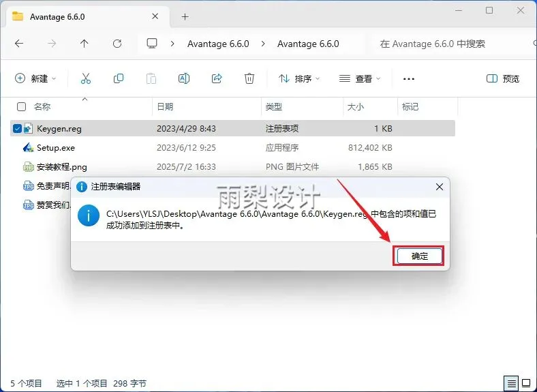This screenshot has width=537, height=392.
Task: Click the 注册表项 type cell
Action: click(282, 128)
